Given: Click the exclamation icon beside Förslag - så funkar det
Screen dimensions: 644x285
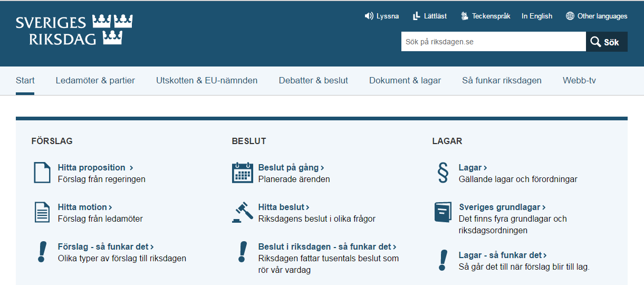Looking at the screenshot, I should 42,252.
